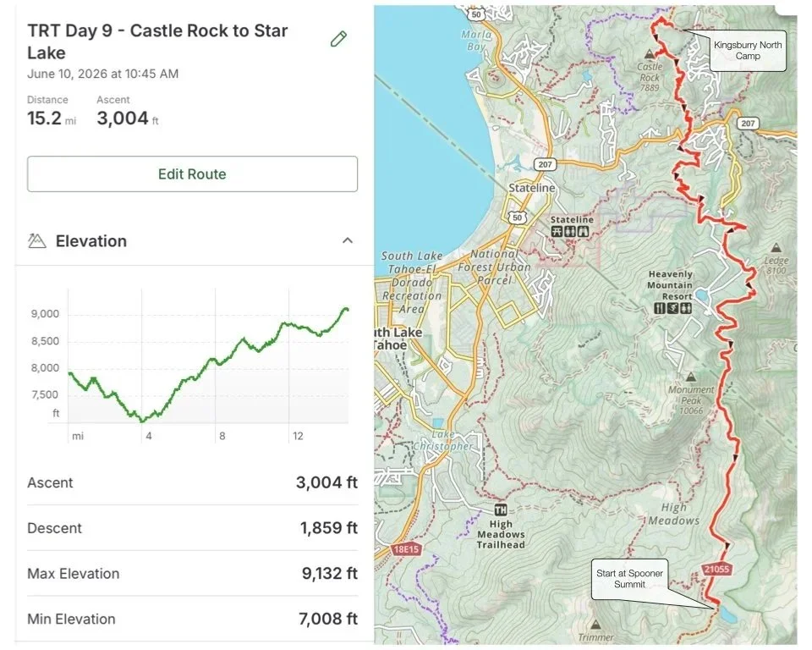Screen dimensions: 812x650
Task: Click the High Meadows Trailhead TH icon
Action: (x=500, y=510)
